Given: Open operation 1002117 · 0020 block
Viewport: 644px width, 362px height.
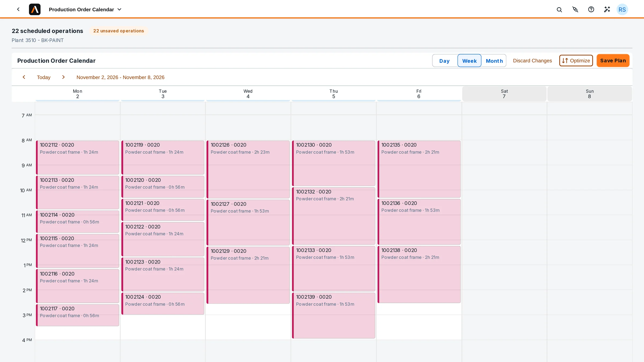Looking at the screenshot, I should coord(78,315).
